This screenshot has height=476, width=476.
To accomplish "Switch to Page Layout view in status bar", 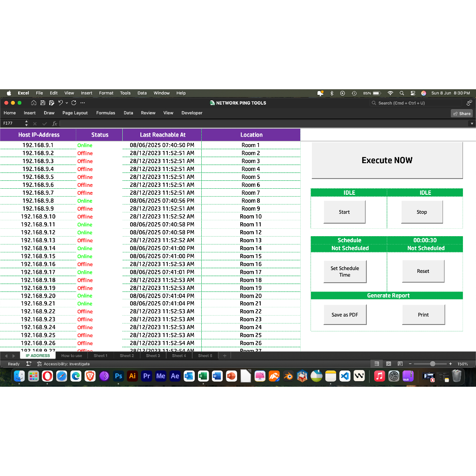I will [x=388, y=364].
